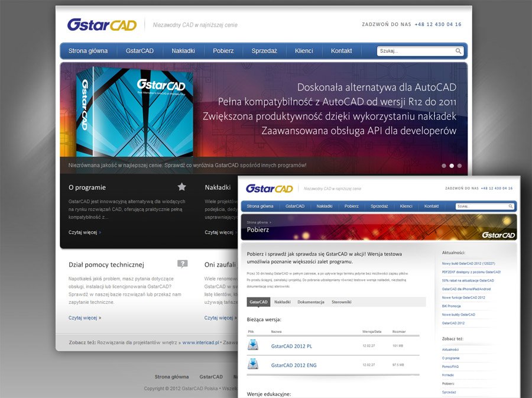Click the Bieżąca wersja heading on the Pobierz page
Image resolution: width=532 pixels, height=398 pixels.
[264, 319]
